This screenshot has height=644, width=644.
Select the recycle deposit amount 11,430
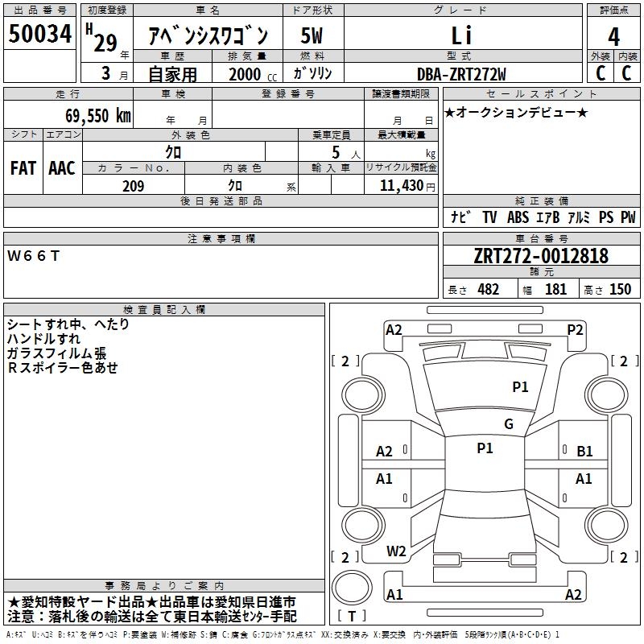pyautogui.click(x=400, y=186)
